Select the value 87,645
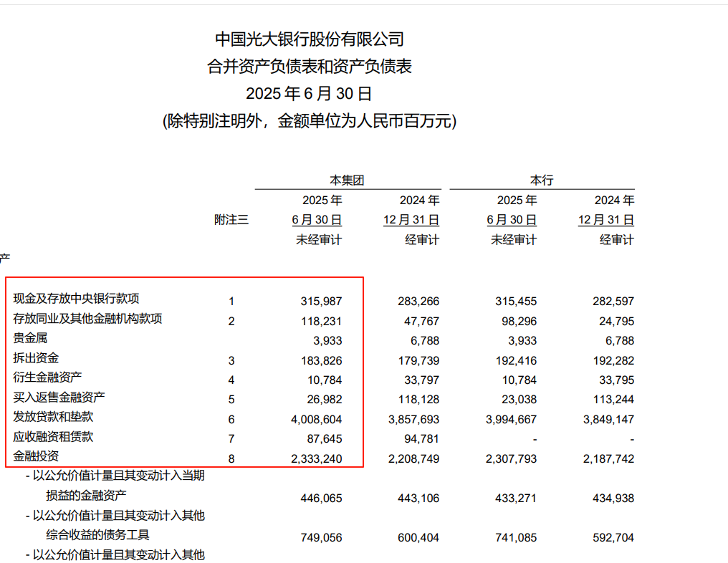Image resolution: width=728 pixels, height=563 pixels. (x=325, y=439)
